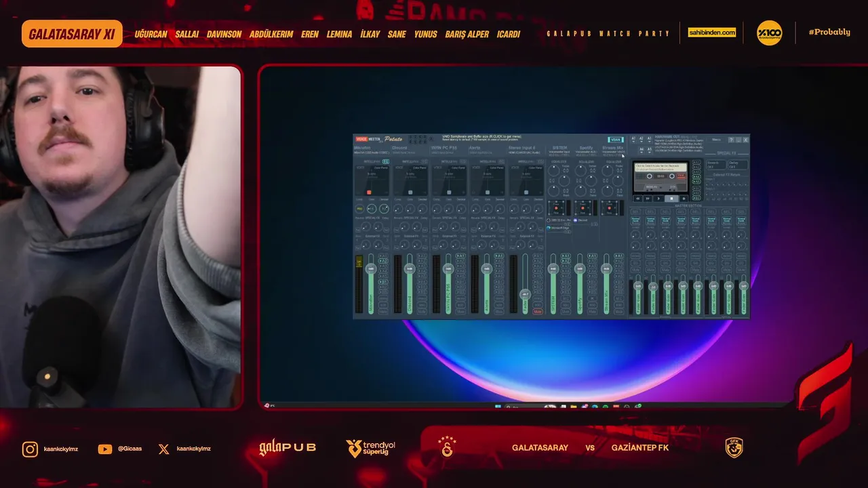Screen dimensions: 868x488
Task: Click the Stream Mix strip fader handle
Action: point(606,269)
